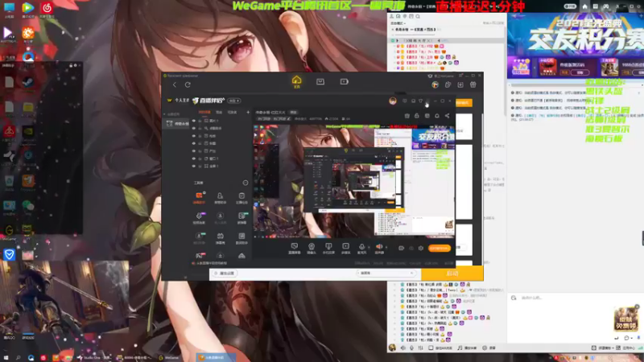The image size is (644, 362).
Task: Click the taskbar search icon
Action: point(18,358)
